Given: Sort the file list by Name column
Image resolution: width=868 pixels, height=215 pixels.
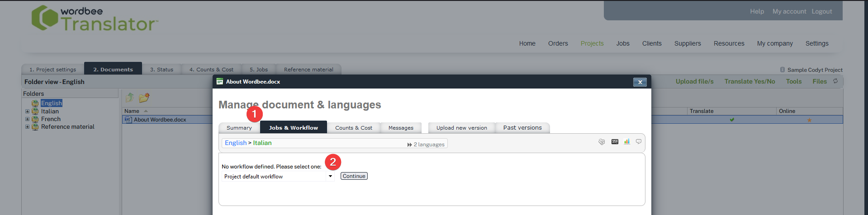Looking at the screenshot, I should [132, 111].
